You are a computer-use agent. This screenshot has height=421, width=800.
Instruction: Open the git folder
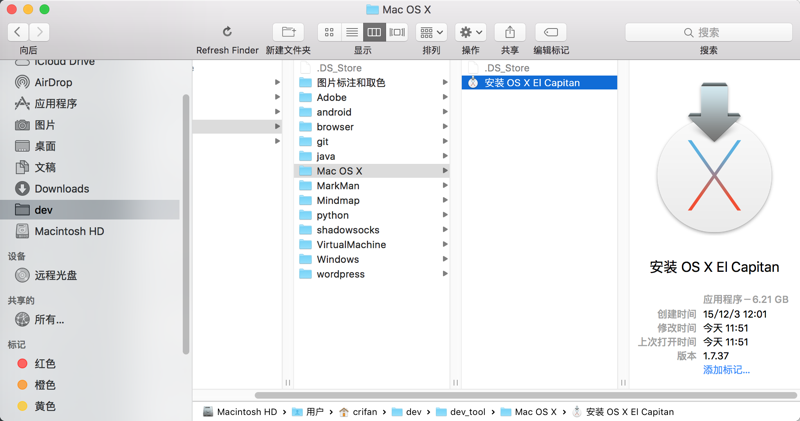pos(372,141)
